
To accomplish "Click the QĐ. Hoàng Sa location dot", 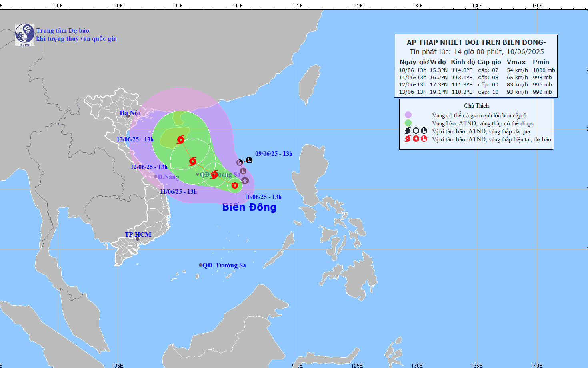I will [x=198, y=174].
